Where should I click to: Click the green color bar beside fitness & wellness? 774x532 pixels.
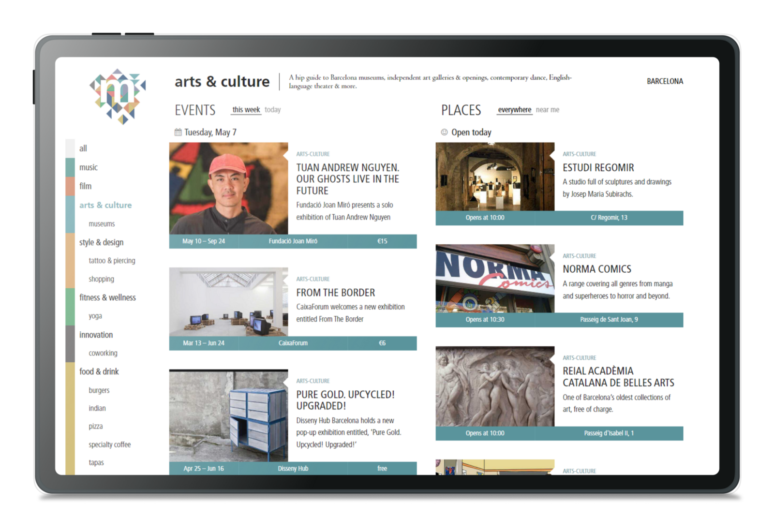pos(70,307)
